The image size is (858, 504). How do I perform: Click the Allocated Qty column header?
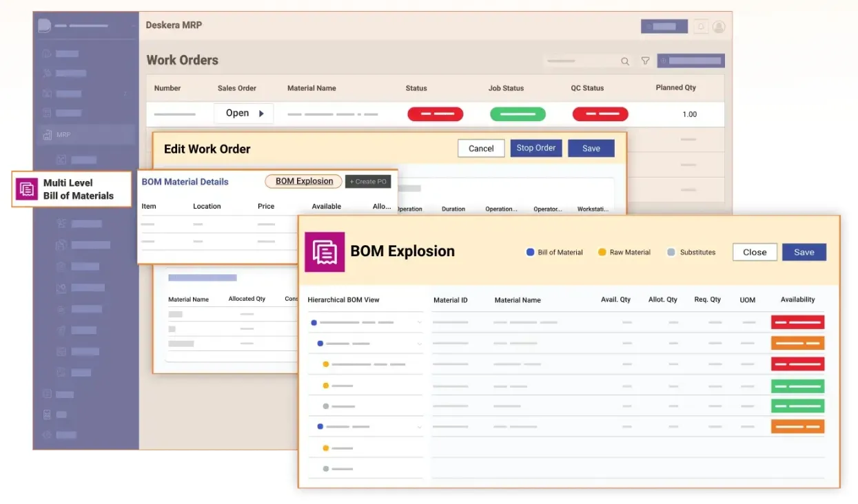pos(247,299)
